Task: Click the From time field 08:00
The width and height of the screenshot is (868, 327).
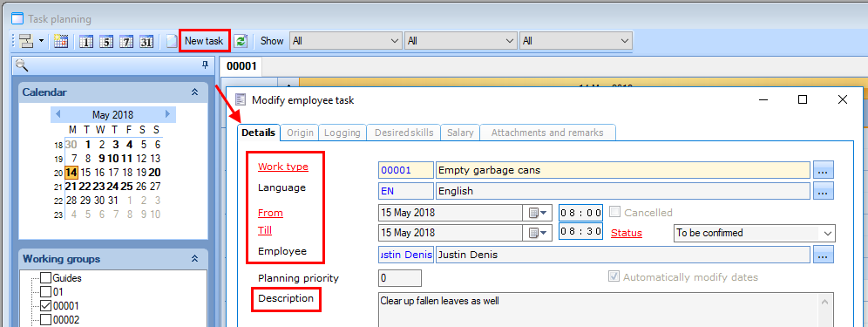Action: click(x=580, y=213)
